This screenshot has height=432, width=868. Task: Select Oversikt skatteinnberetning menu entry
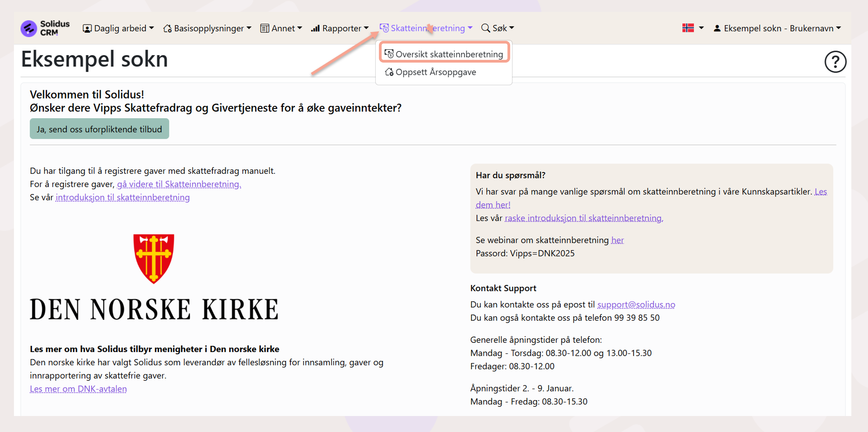click(x=448, y=54)
